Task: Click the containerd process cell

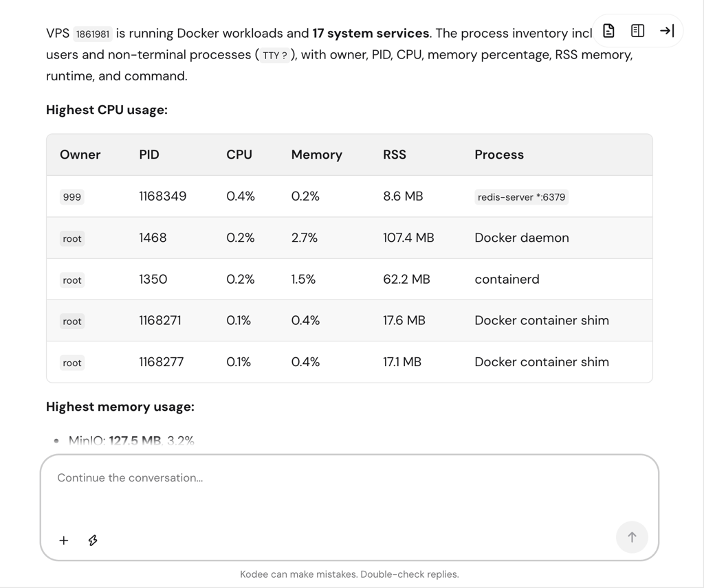Action: click(507, 279)
